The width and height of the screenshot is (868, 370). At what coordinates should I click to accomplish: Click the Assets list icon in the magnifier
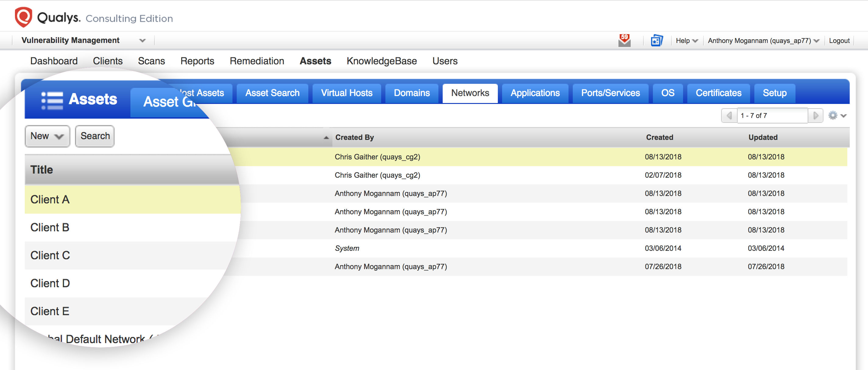(52, 100)
